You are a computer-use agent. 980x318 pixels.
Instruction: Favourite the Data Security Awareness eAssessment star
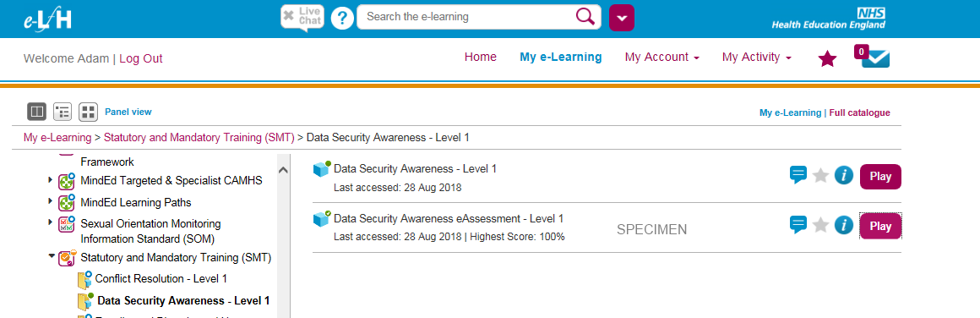tap(820, 225)
